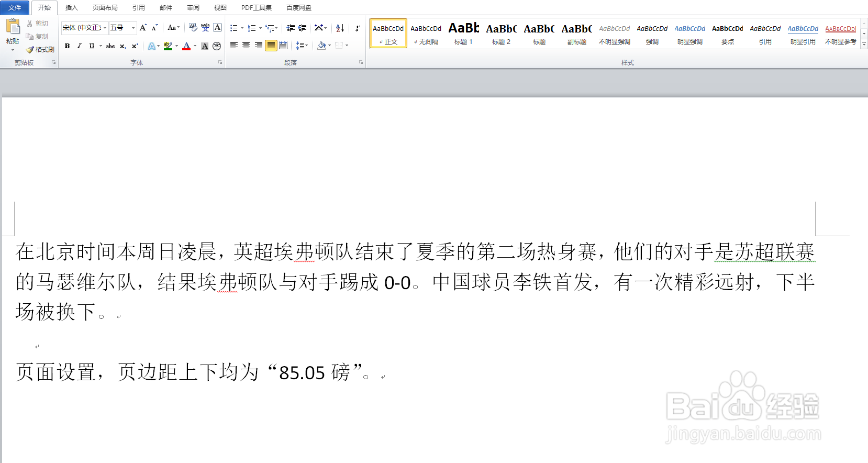Switch to the 引用 References tab
This screenshot has width=868, height=463.
pos(138,7)
